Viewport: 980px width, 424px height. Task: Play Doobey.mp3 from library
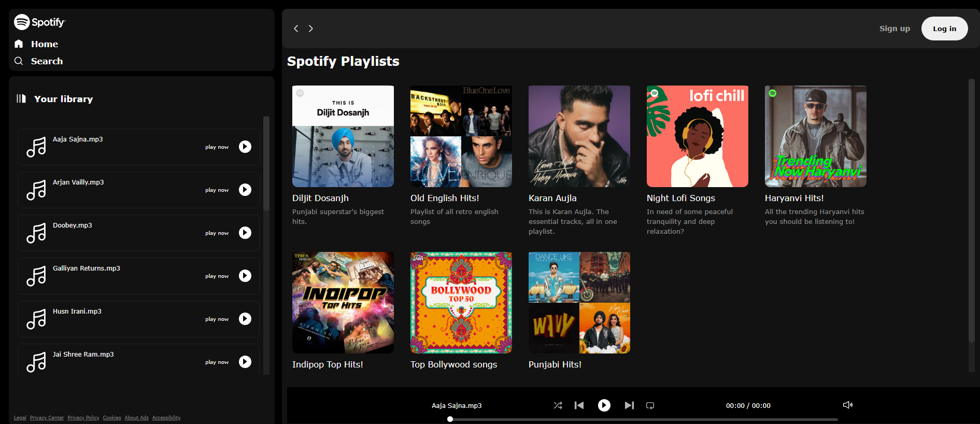click(x=245, y=233)
